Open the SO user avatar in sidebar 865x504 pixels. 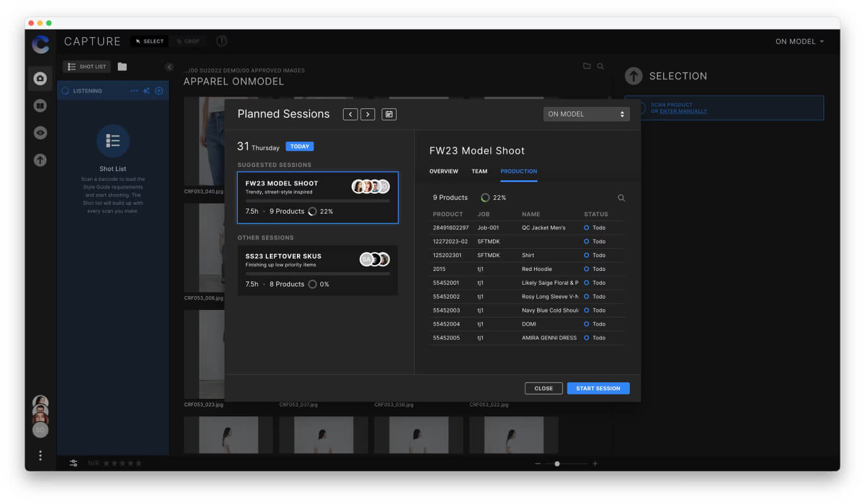pos(40,430)
